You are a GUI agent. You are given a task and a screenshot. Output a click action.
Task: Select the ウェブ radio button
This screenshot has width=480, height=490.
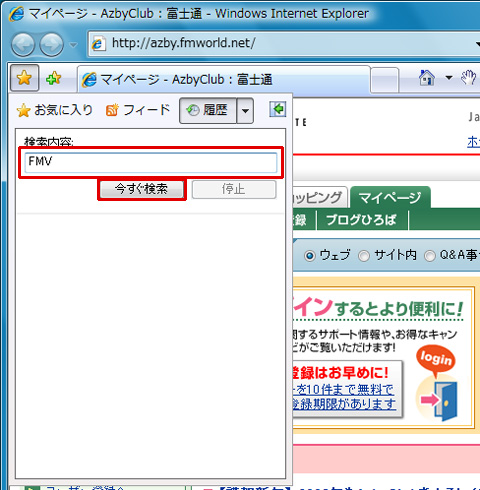pyautogui.click(x=310, y=256)
